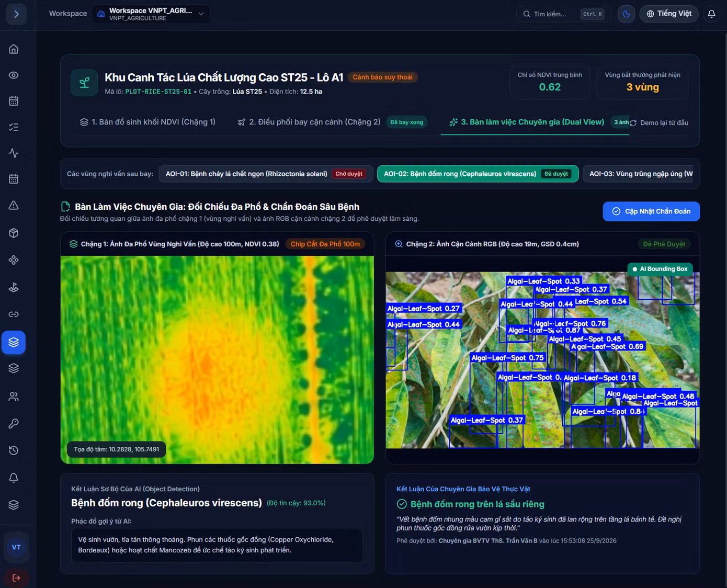Toggle dark mode moon button
The width and height of the screenshot is (727, 588).
pos(626,14)
